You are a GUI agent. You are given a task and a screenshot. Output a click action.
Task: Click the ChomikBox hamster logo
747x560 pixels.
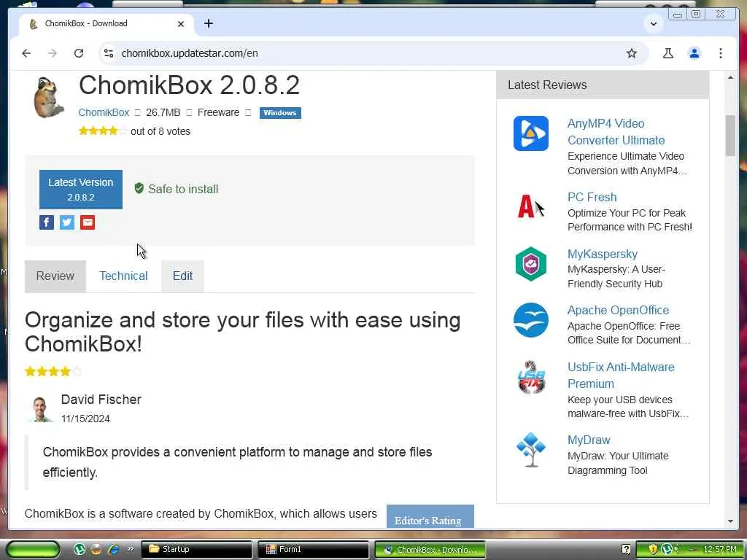click(49, 97)
